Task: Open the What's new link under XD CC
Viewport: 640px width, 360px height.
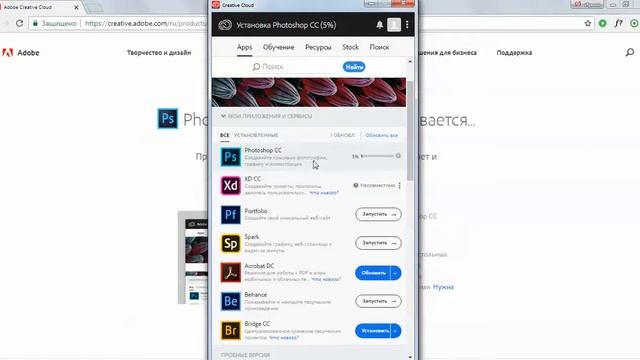Action: [324, 193]
